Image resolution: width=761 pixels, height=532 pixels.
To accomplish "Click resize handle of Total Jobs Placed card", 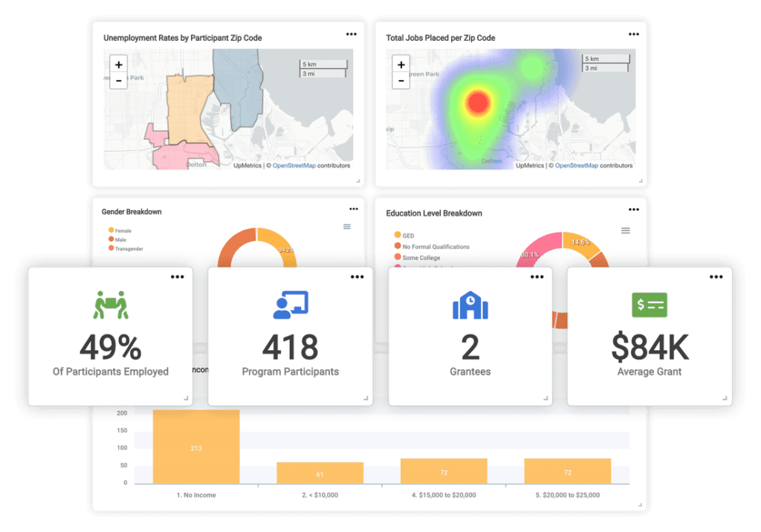I will [x=641, y=181].
